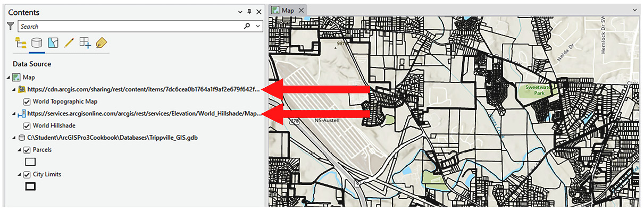Collapse the Map tree node
This screenshot has height=212, width=644.
tap(8, 78)
